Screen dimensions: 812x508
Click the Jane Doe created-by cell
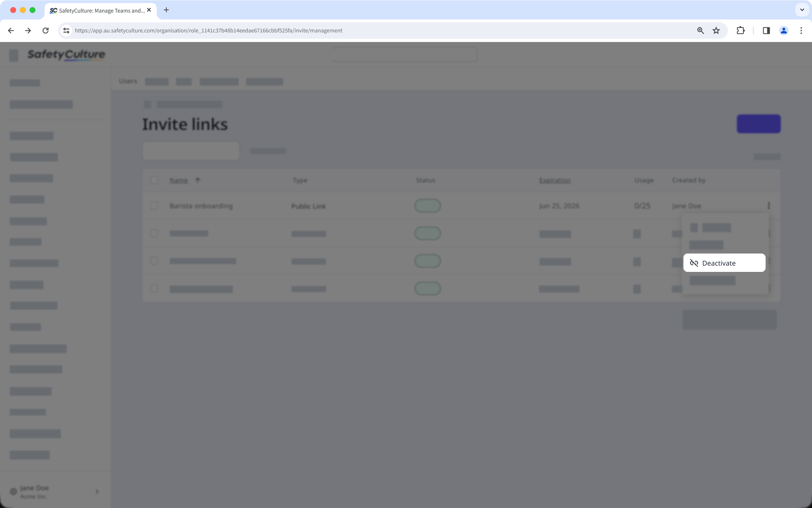coord(686,206)
